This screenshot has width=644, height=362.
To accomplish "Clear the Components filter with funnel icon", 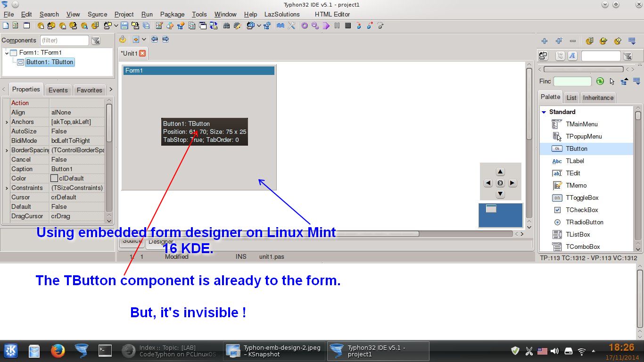I will click(x=95, y=41).
